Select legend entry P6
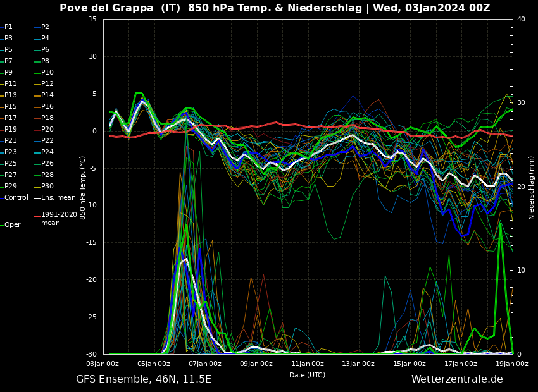 click(x=46, y=49)
